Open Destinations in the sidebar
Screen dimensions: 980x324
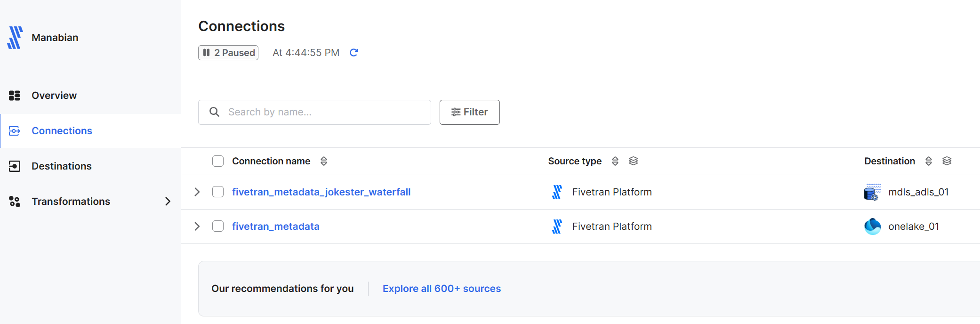(61, 166)
